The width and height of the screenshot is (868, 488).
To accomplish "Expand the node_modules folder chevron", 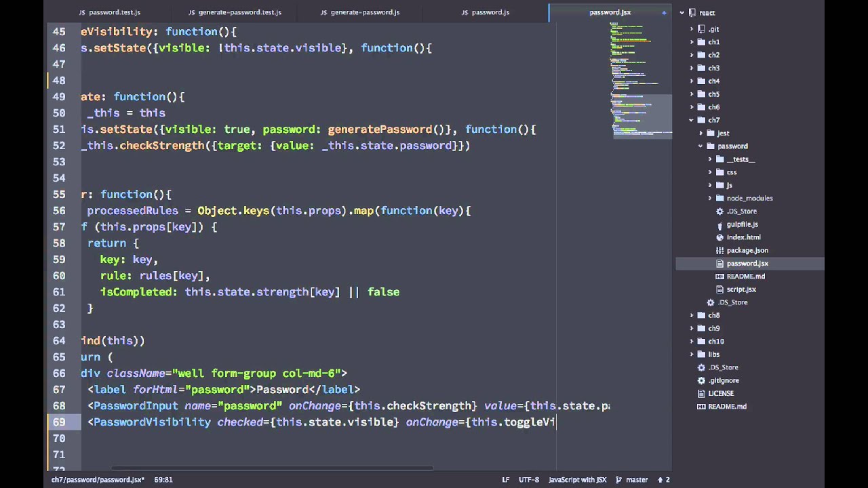I will [x=710, y=198].
